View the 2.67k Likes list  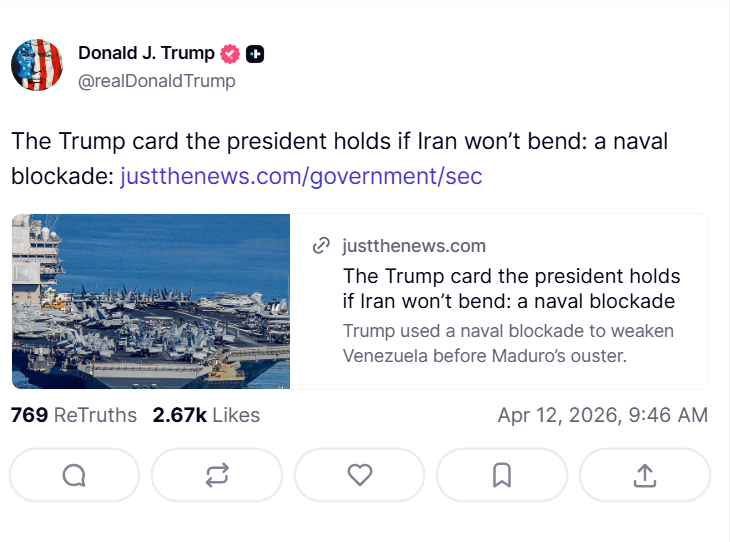tap(206, 415)
